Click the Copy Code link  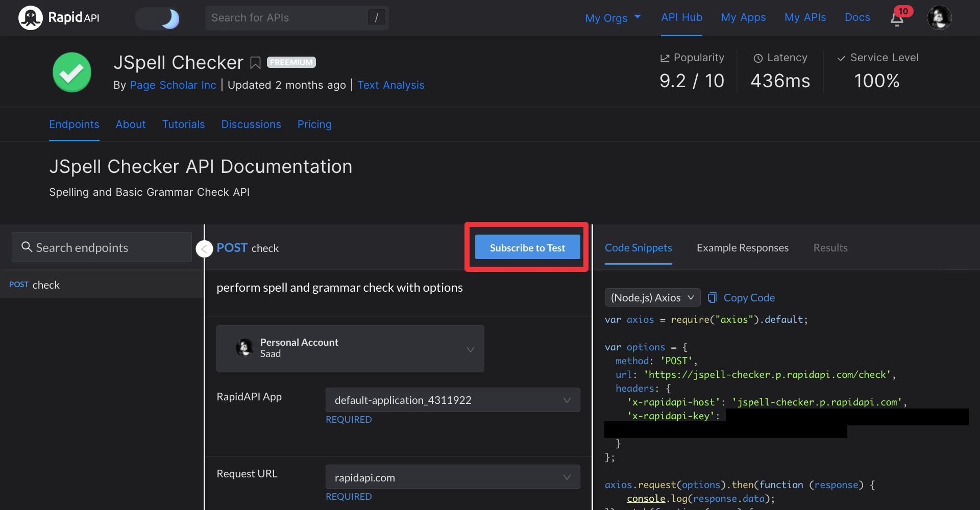[749, 298]
